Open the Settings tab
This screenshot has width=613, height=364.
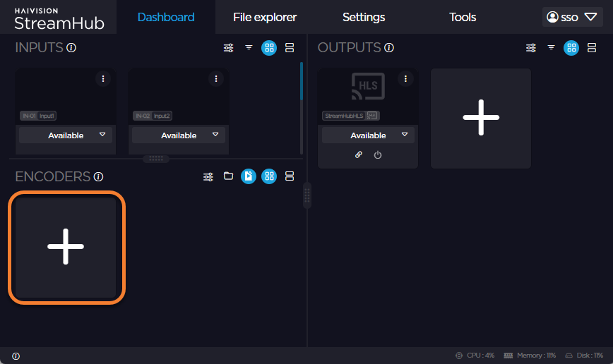pos(364,17)
